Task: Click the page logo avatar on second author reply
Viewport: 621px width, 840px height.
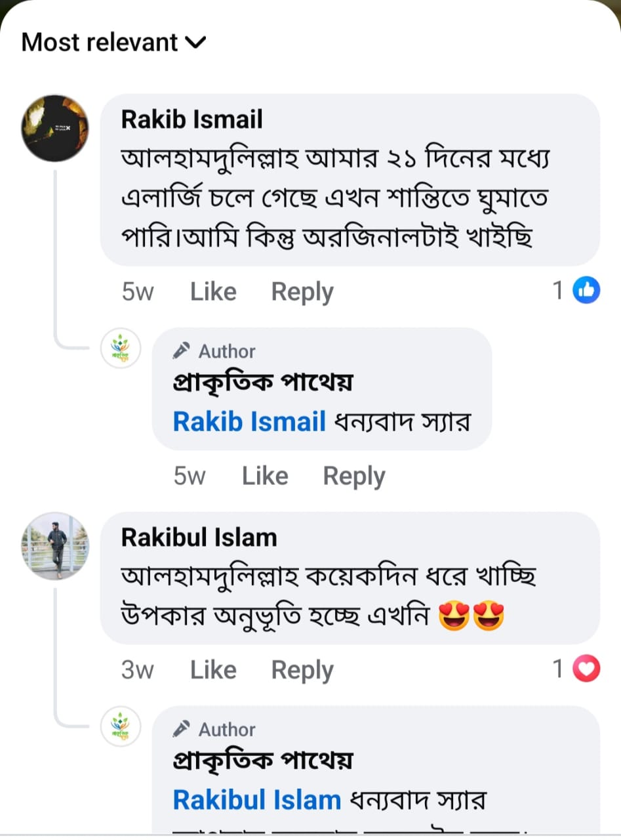Action: click(121, 726)
